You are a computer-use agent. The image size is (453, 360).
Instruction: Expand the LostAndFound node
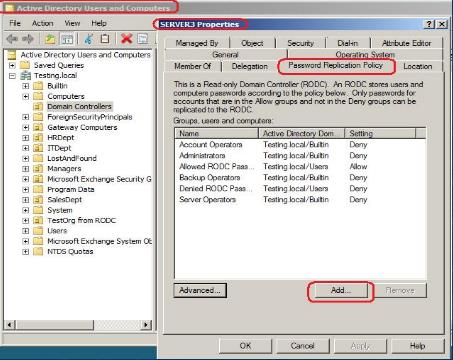click(x=26, y=158)
